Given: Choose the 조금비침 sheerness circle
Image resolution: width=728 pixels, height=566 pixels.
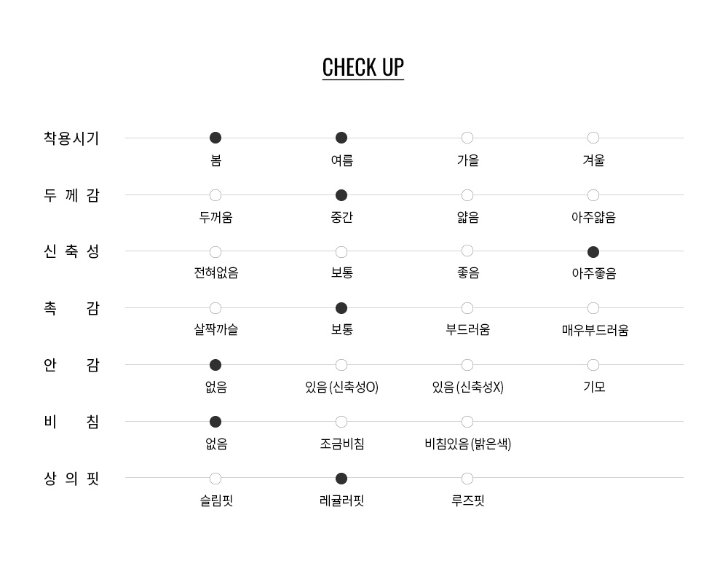Looking at the screenshot, I should [x=341, y=422].
